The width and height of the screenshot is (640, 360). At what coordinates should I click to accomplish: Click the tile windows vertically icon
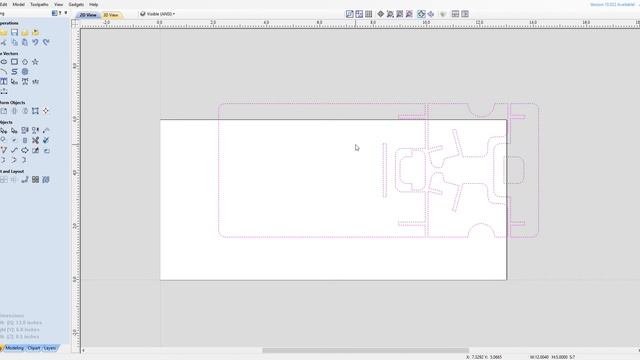[465, 14]
